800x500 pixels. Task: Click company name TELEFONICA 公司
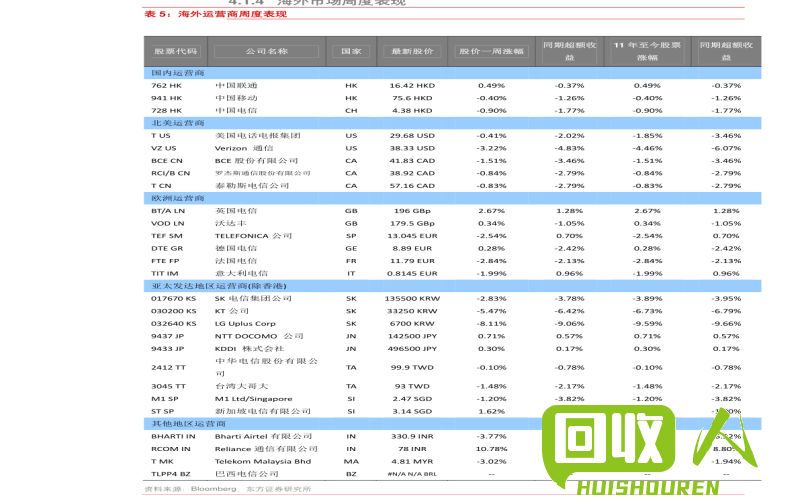[254, 236]
